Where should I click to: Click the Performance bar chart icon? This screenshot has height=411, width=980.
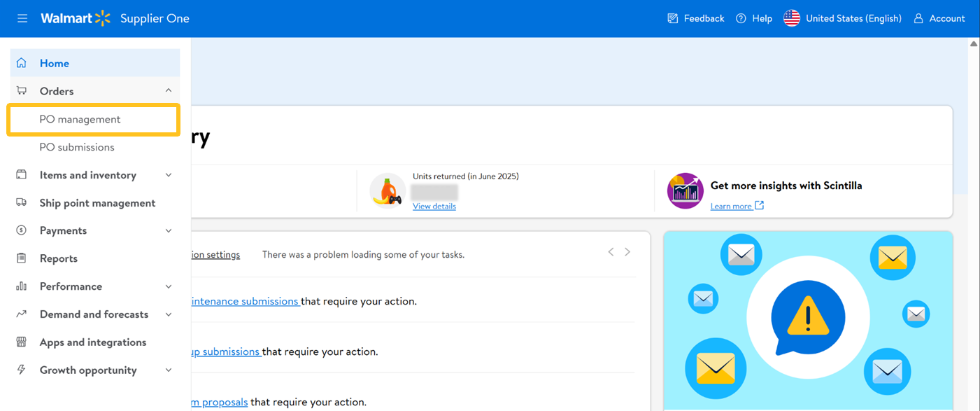point(22,286)
